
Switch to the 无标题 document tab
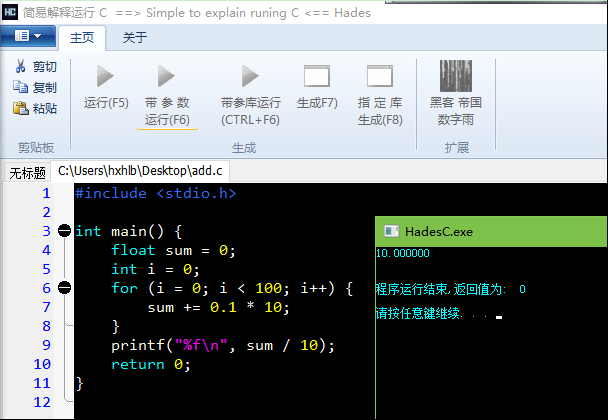click(x=27, y=173)
